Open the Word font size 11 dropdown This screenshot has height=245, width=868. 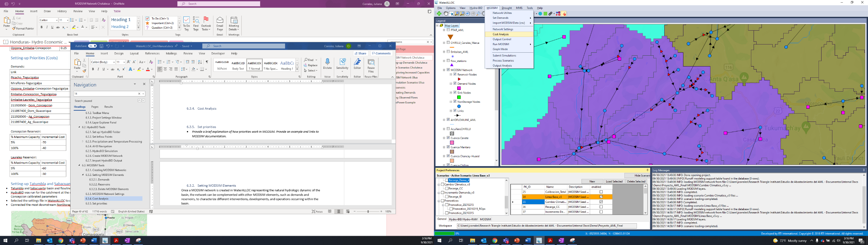124,62
